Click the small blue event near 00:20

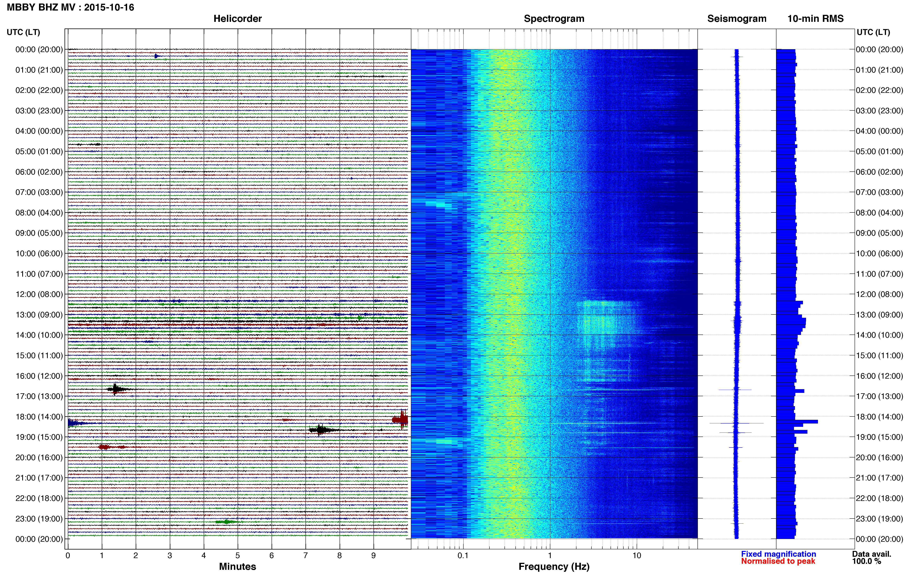(156, 56)
